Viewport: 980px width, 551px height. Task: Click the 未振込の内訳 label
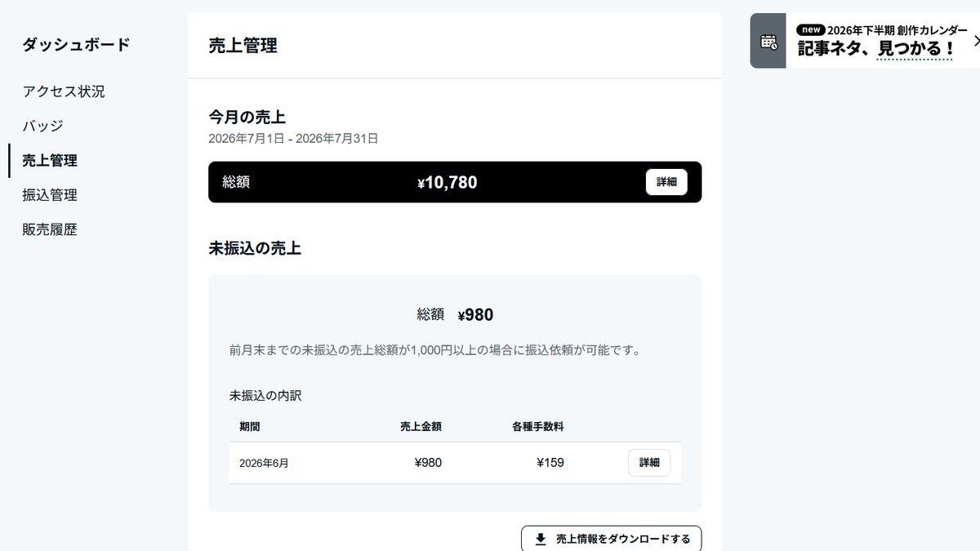tap(265, 395)
